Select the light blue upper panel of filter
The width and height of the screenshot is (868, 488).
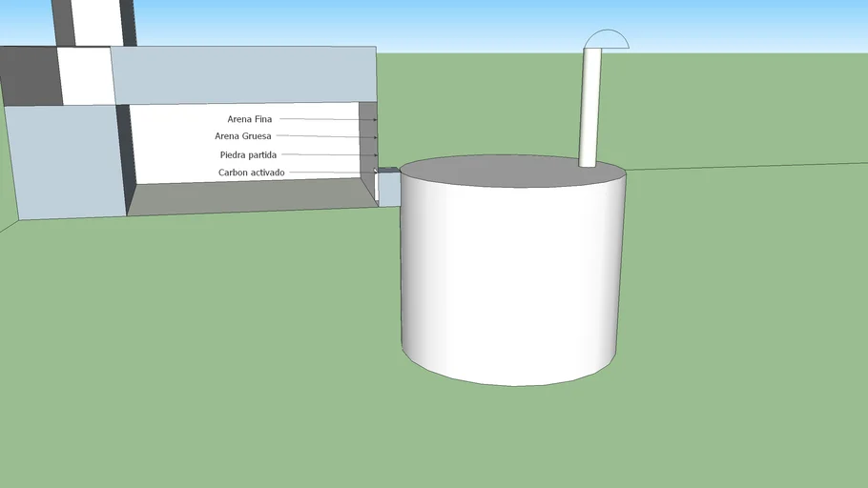(x=243, y=73)
